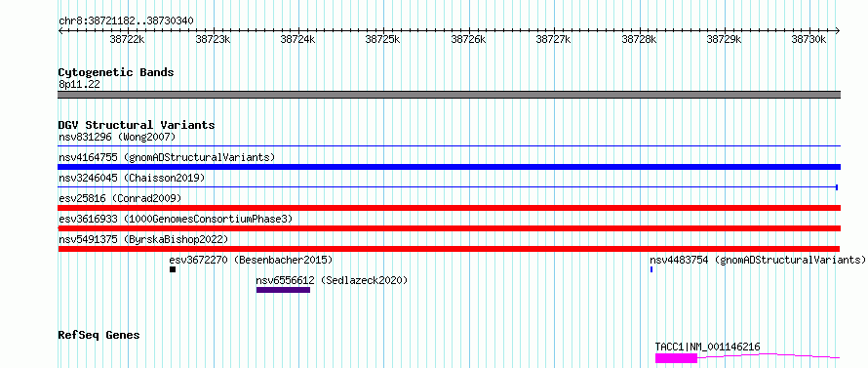Open variant nsv4164755 (gnomADStructuralVariants) label

click(x=167, y=157)
